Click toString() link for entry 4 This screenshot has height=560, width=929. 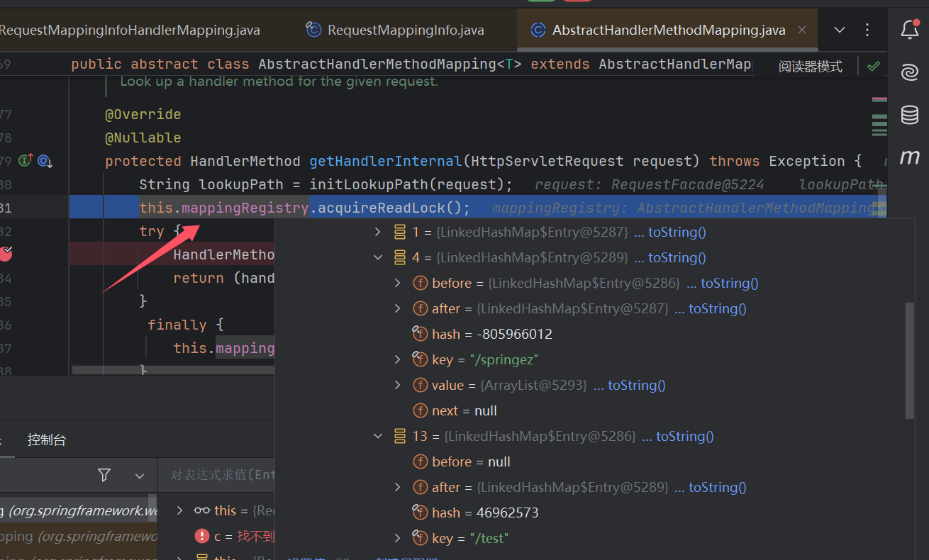pos(677,257)
